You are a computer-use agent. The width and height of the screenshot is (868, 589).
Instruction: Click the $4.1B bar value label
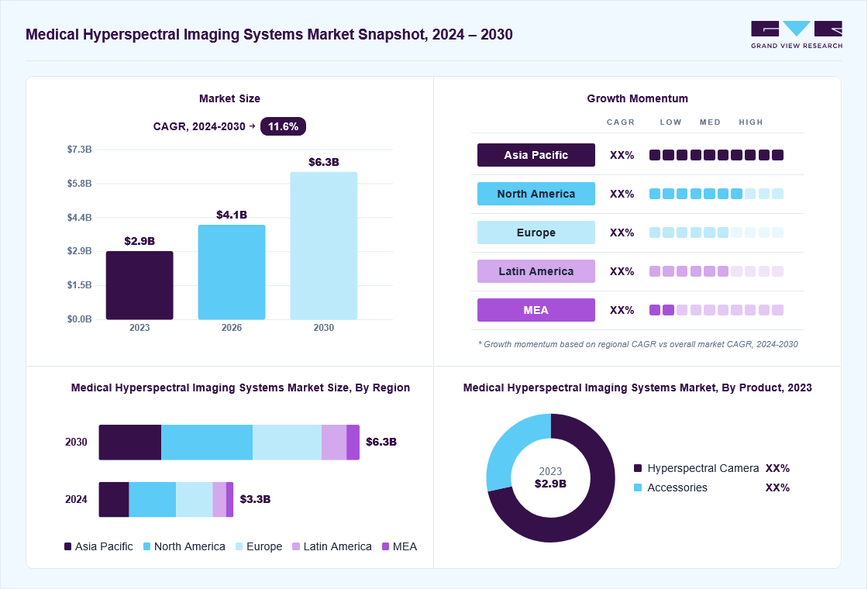click(232, 215)
